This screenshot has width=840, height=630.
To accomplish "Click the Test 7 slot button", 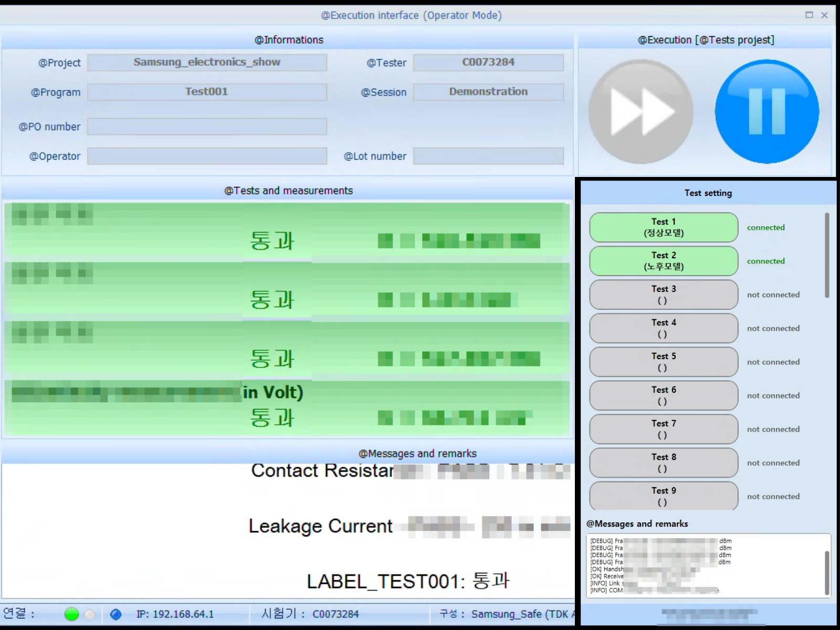I will click(664, 429).
